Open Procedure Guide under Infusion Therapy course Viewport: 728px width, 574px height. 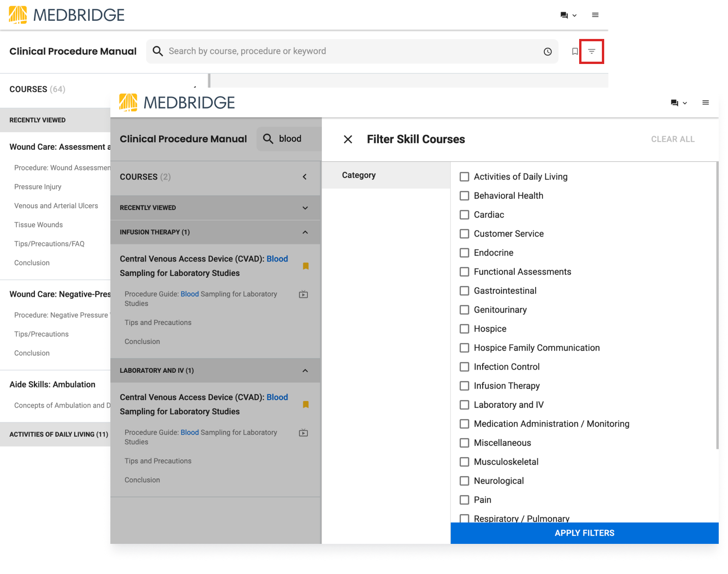click(201, 299)
